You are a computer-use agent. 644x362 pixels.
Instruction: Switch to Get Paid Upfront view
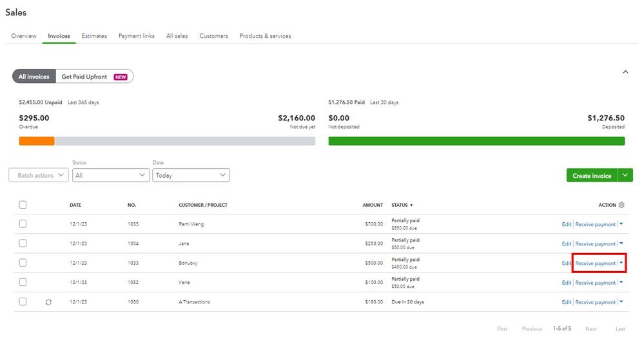tap(95, 77)
